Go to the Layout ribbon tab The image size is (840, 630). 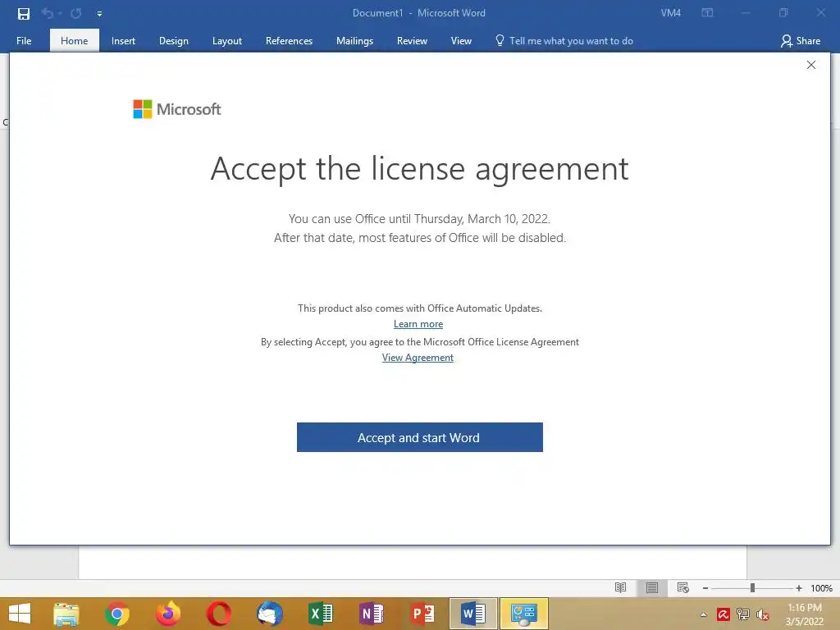click(x=227, y=41)
